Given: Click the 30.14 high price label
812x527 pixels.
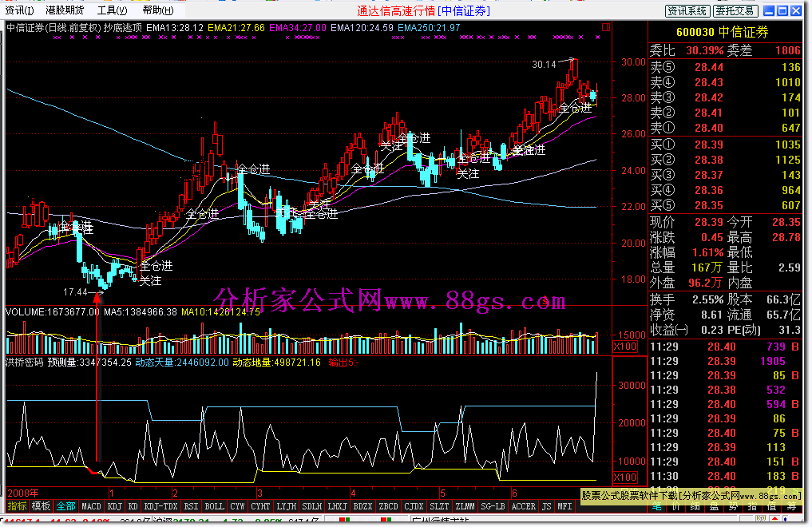Looking at the screenshot, I should [544, 65].
